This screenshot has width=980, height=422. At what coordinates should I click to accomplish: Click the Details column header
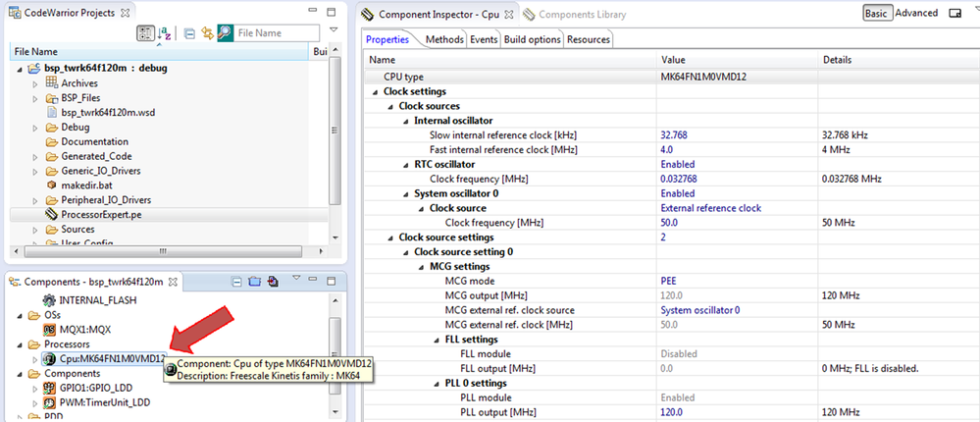[x=899, y=60]
